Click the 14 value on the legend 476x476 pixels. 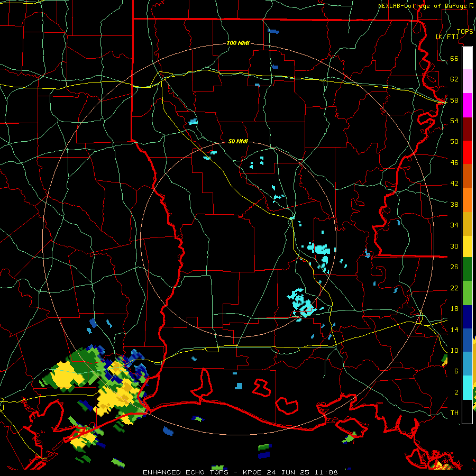[454, 329]
